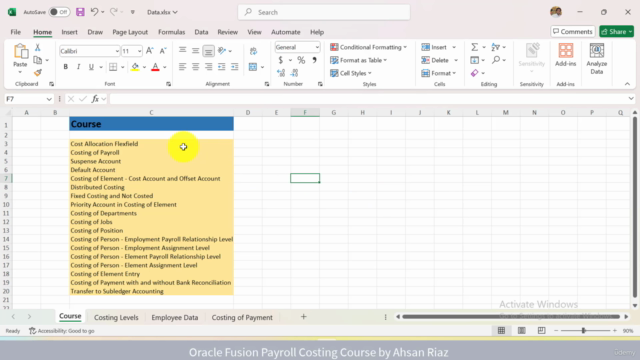This screenshot has height=360, width=640.
Task: Click the Merge & Center icon
Action: [253, 67]
